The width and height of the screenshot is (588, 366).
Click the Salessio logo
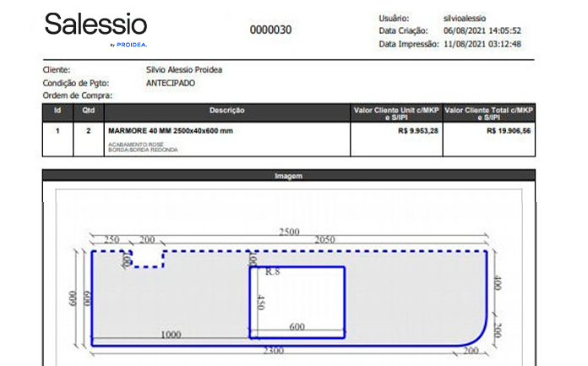point(95,24)
